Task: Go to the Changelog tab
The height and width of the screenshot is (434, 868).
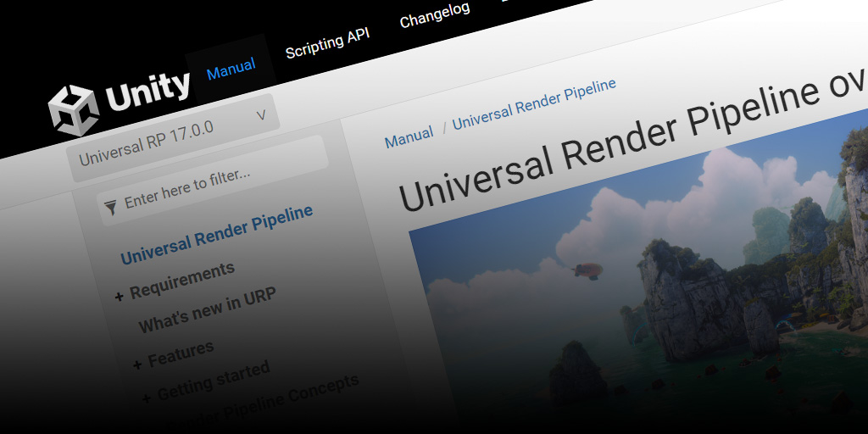Action: point(434,16)
